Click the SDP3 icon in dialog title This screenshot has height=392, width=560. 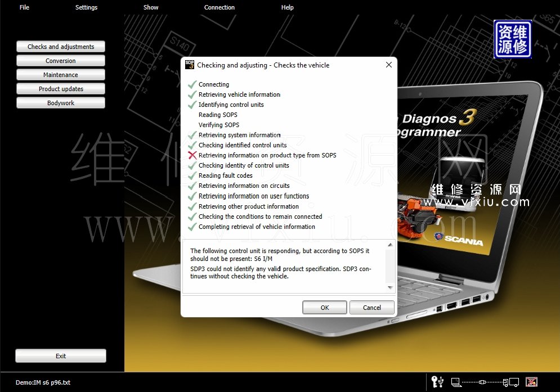tap(190, 65)
